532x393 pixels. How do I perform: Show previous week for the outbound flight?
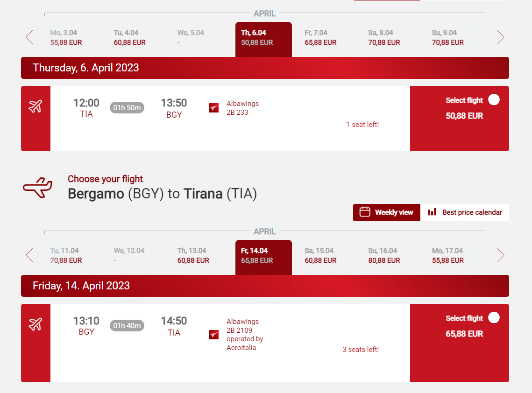point(29,37)
